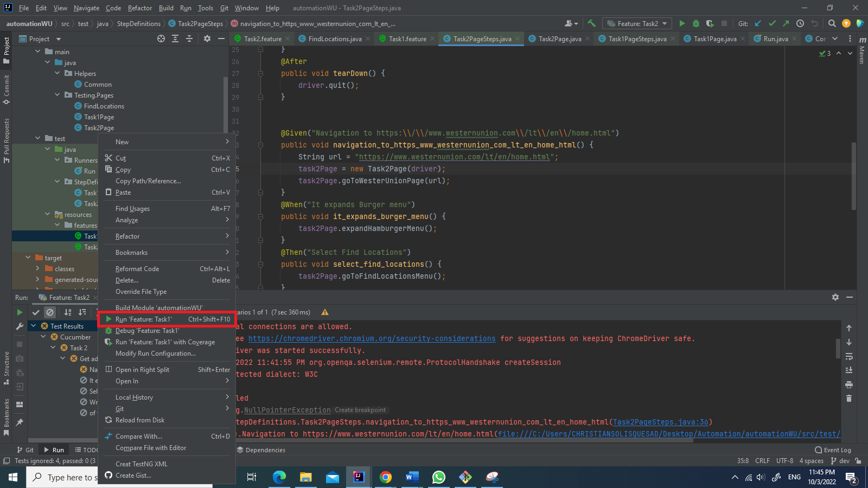868x488 pixels.
Task: Open Chrome from Windows taskbar
Action: [386, 477]
